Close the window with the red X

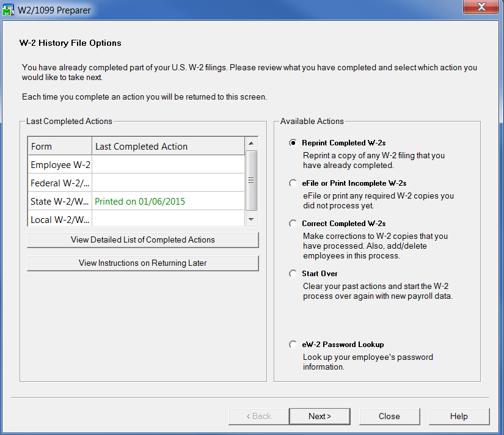click(x=481, y=7)
